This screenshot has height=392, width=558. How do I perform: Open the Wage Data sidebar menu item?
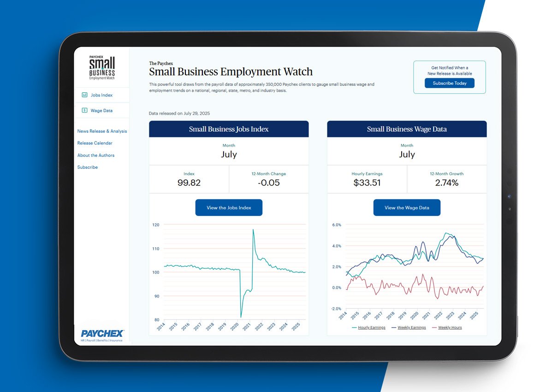[x=101, y=111]
